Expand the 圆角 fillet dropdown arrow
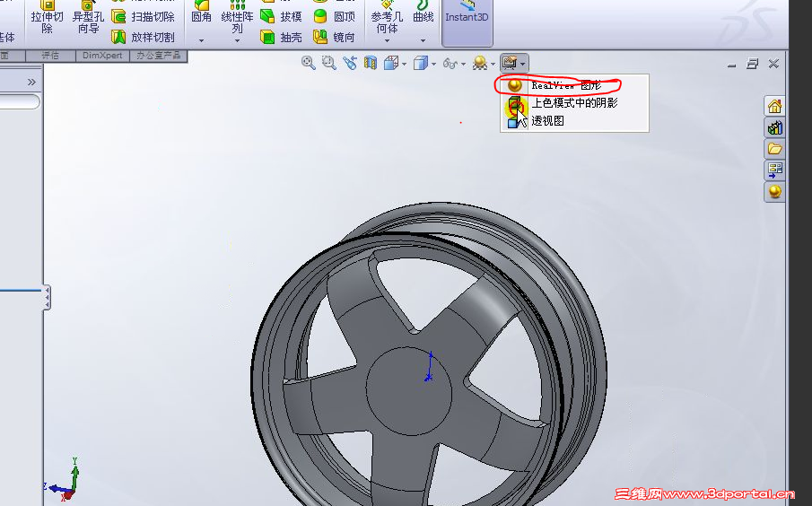Viewport: 812px width, 506px height. click(202, 40)
